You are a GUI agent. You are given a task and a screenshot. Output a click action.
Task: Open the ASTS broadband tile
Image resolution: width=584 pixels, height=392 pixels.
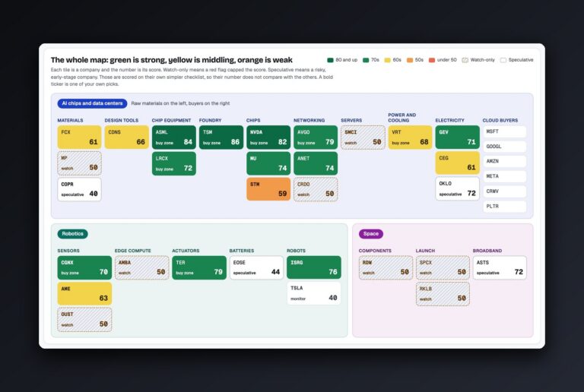click(500, 267)
